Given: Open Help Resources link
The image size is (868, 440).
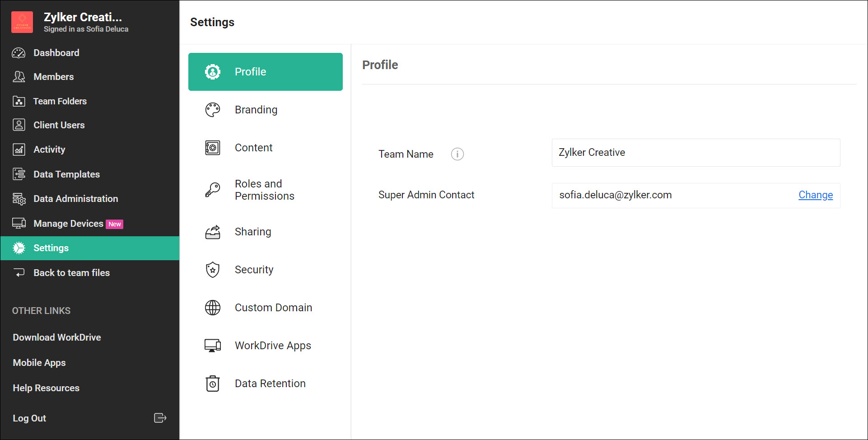Looking at the screenshot, I should (x=46, y=388).
